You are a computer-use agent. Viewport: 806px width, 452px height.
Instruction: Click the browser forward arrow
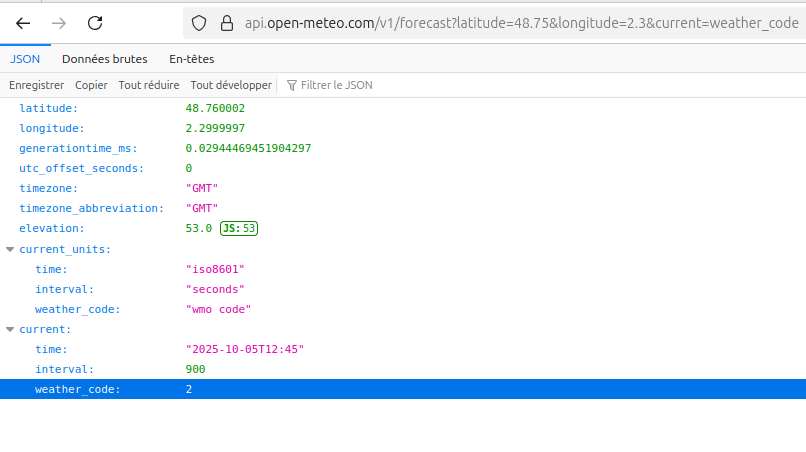59,23
